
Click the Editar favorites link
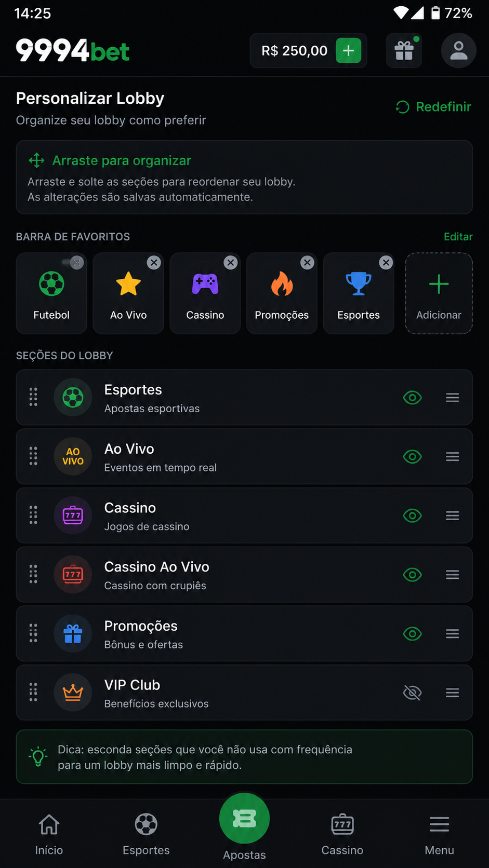tap(458, 237)
